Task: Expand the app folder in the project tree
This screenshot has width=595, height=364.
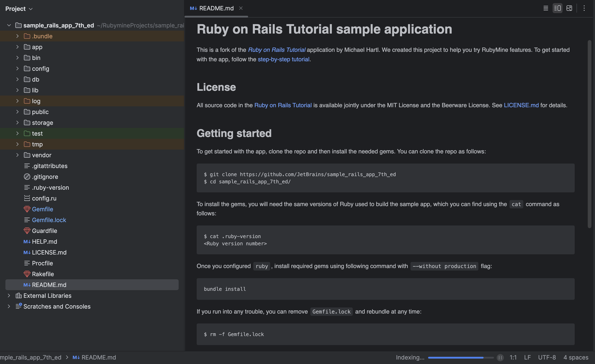Action: pos(17,47)
